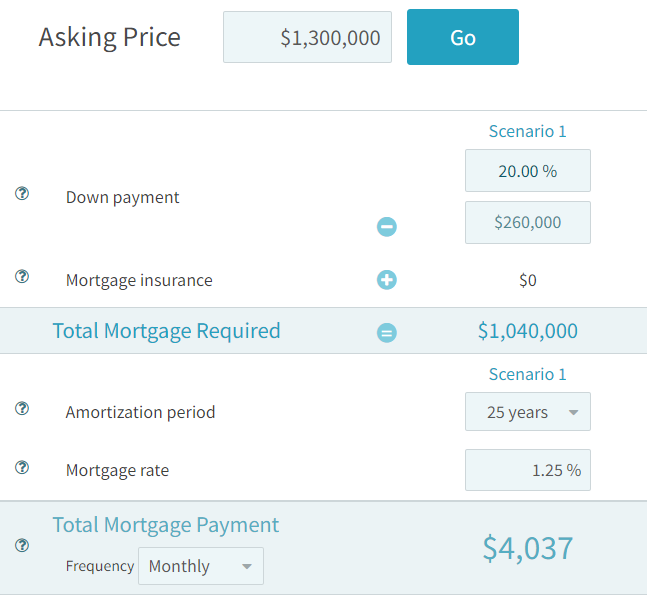Click the $260,000 down payment amount field
This screenshot has height=595, width=647.
click(x=528, y=222)
